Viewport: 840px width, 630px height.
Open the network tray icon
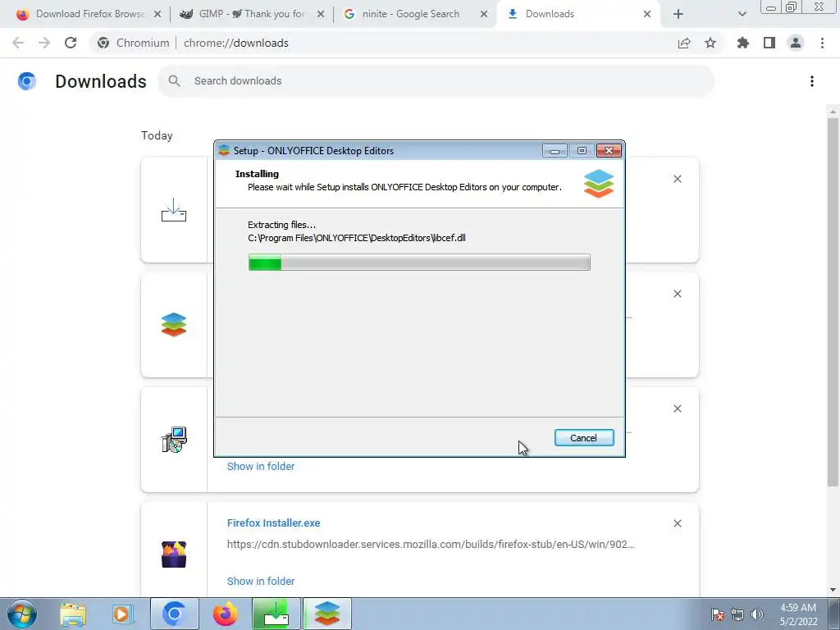(737, 614)
